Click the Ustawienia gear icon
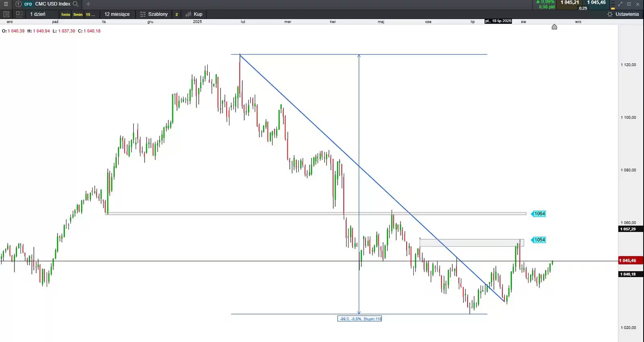This screenshot has width=644, height=342. click(610, 14)
